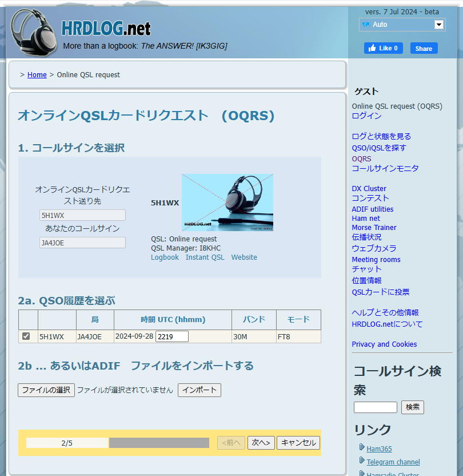463x476 pixels.
Task: Open ADIF utilities link
Action: pos(373,209)
